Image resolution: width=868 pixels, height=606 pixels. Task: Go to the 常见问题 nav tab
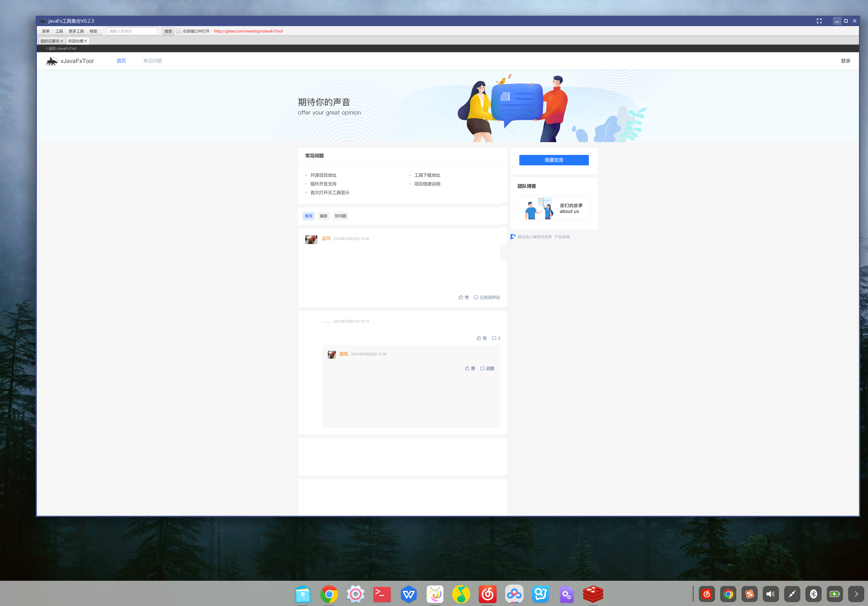click(152, 61)
